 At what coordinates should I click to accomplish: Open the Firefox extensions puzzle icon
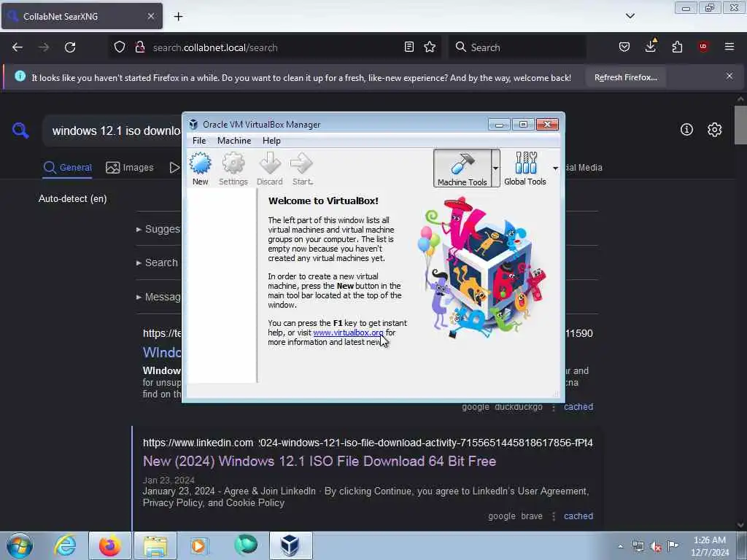click(677, 47)
